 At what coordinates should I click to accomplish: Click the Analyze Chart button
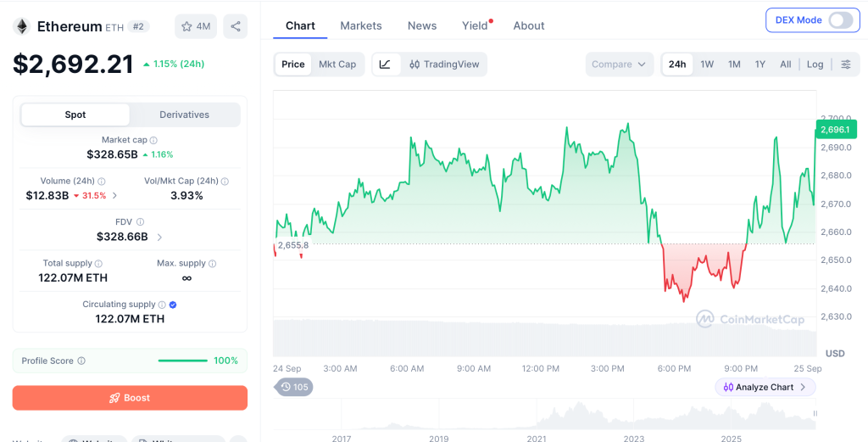[x=765, y=387]
